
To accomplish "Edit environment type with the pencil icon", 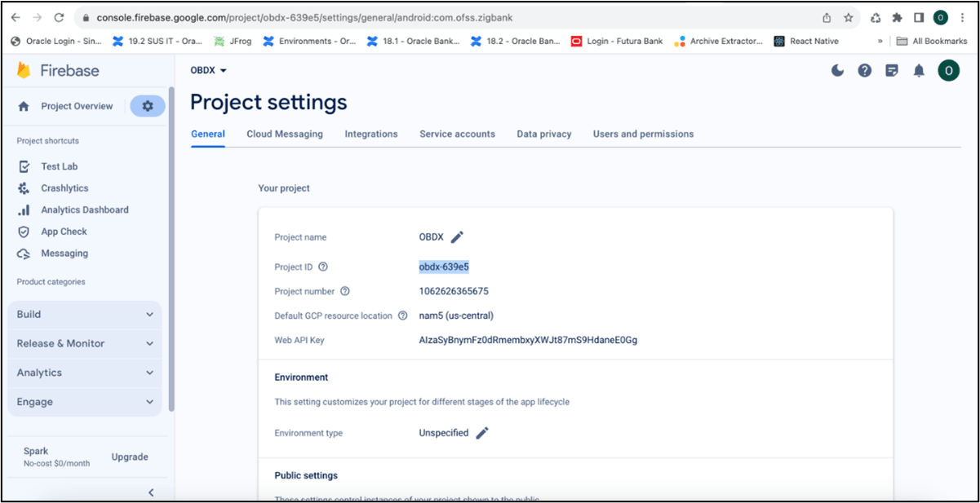I will pos(482,433).
